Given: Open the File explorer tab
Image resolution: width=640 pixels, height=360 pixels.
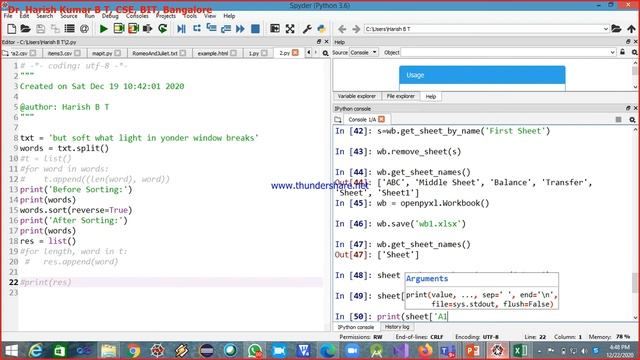Looking at the screenshot, I should (400, 96).
